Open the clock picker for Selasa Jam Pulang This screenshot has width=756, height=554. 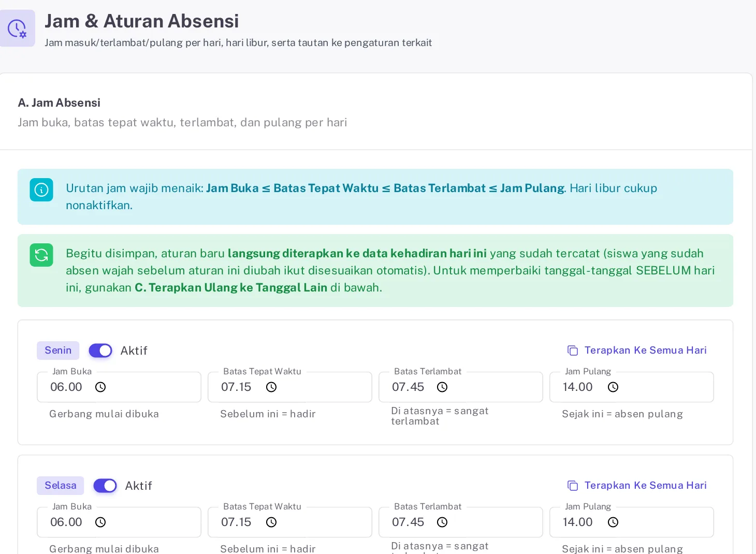(x=613, y=522)
